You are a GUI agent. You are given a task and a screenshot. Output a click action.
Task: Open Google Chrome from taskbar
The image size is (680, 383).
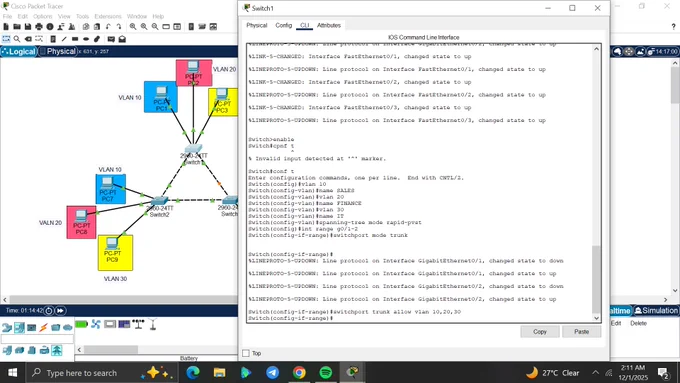299,373
